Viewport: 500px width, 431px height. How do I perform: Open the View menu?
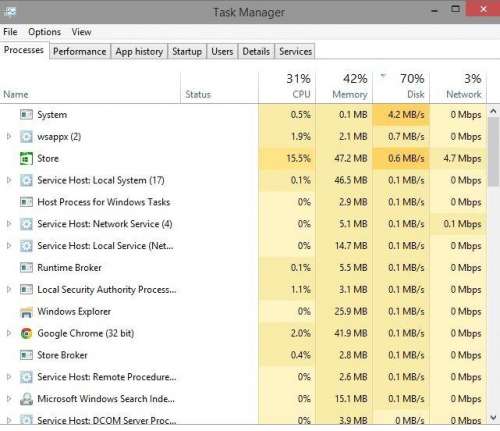pyautogui.click(x=81, y=32)
